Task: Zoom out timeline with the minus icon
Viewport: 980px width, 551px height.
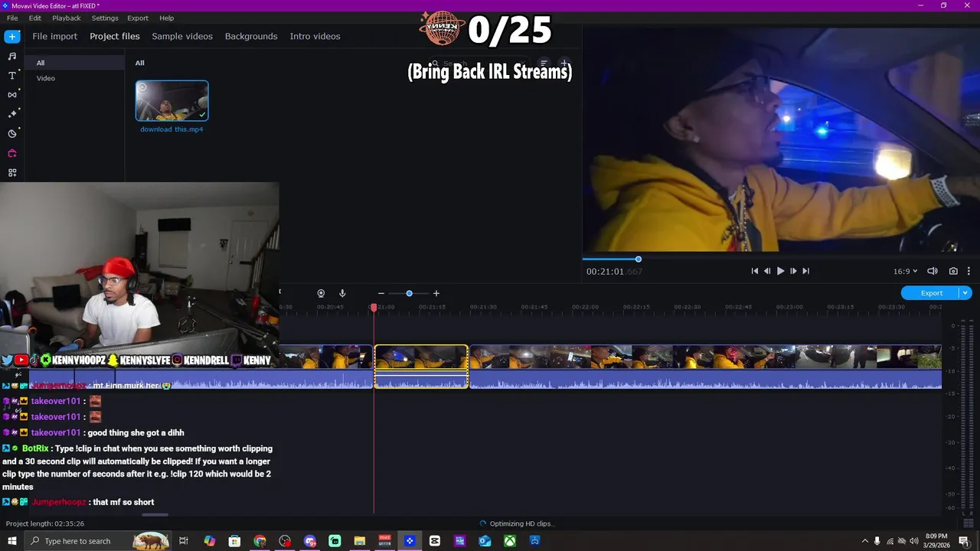Action: pos(381,293)
